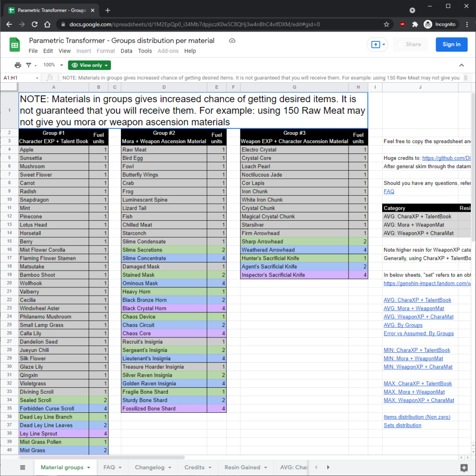The width and height of the screenshot is (476, 476).
Task: Open the browser extensions puzzle icon
Action: coord(415,24)
